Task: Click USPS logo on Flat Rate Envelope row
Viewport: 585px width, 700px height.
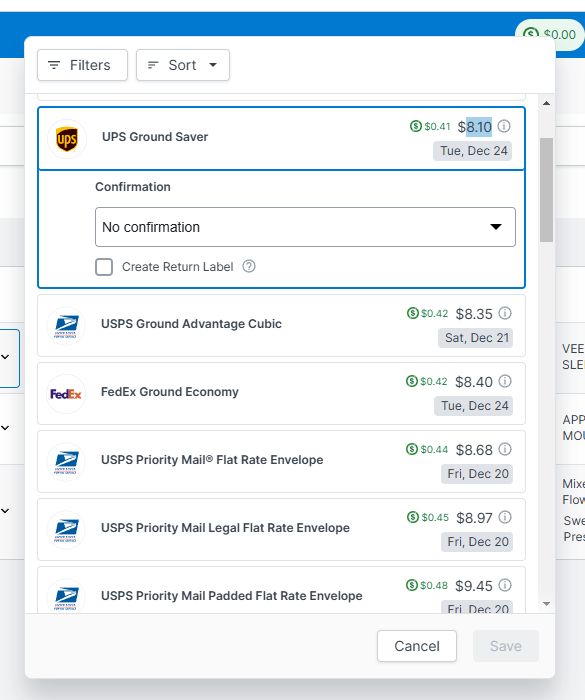Action: click(x=66, y=462)
